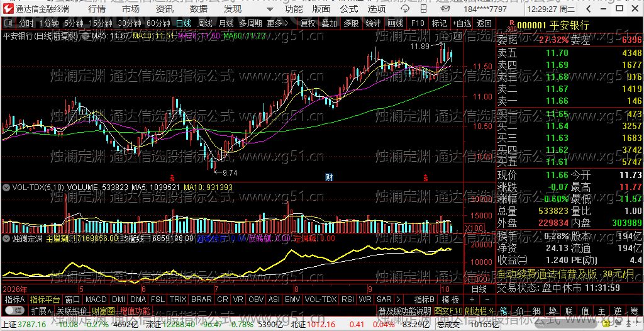Select the 细 detail tab
The image size is (644, 331).
536,310
